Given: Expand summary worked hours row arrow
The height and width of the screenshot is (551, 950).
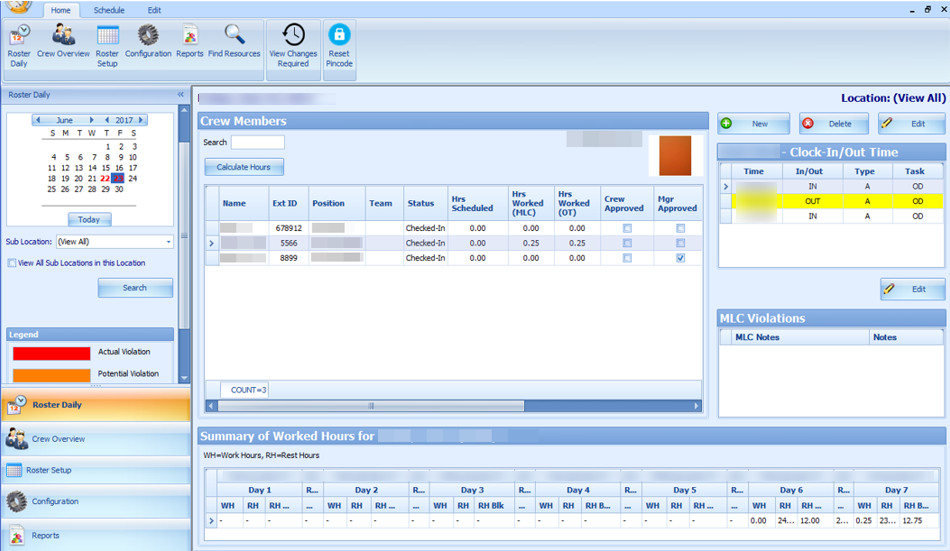Looking at the screenshot, I should click(x=211, y=521).
